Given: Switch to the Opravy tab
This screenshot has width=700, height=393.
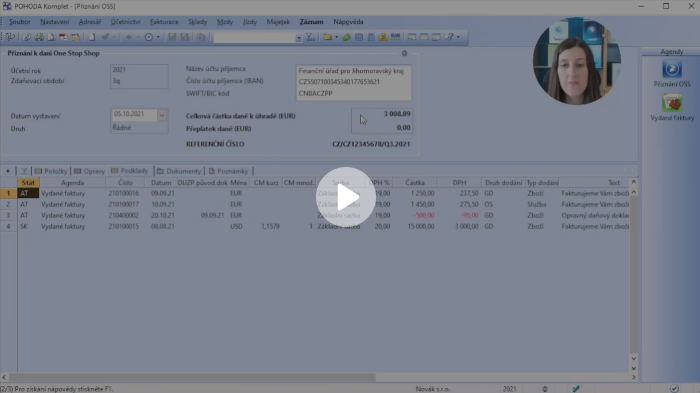Looking at the screenshot, I should point(89,171).
